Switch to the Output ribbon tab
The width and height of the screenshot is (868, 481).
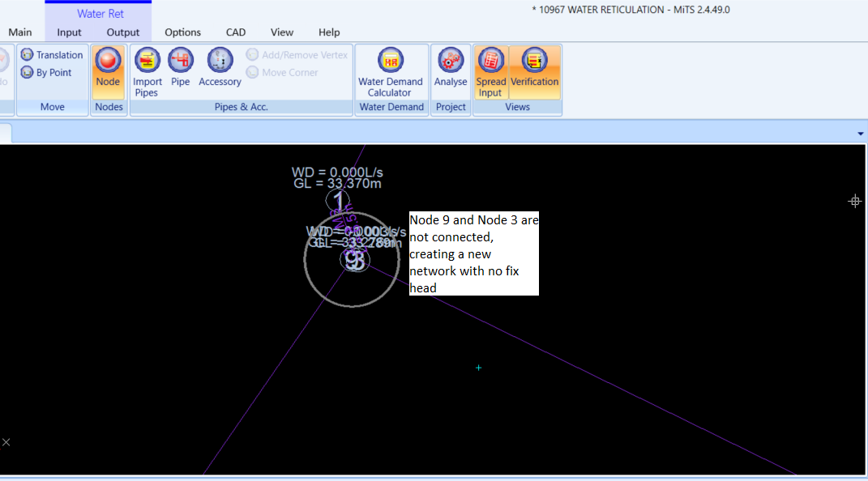tap(123, 32)
